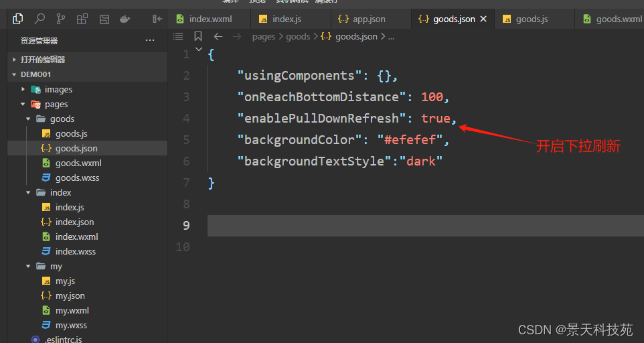Image resolution: width=644 pixels, height=343 pixels.
Task: Open .eslintrc.js in file tree
Action: click(87, 339)
